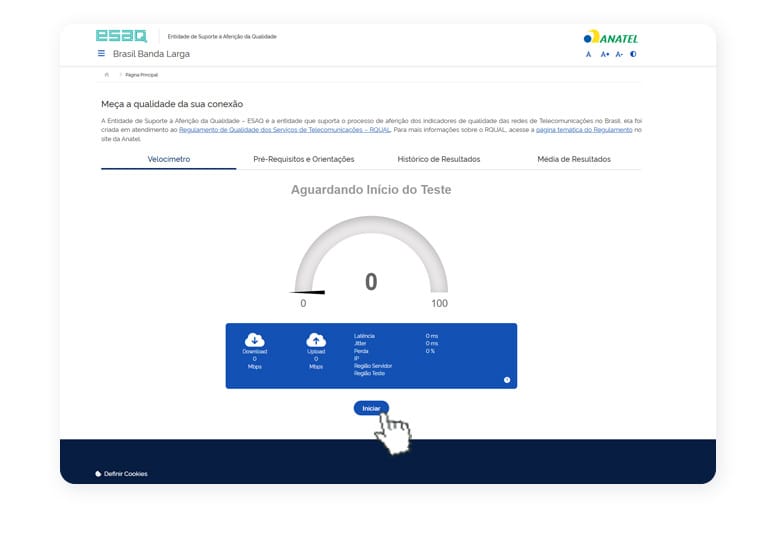
Task: Open the Regulamento de Qualidade RQUAL link
Action: [x=285, y=130]
